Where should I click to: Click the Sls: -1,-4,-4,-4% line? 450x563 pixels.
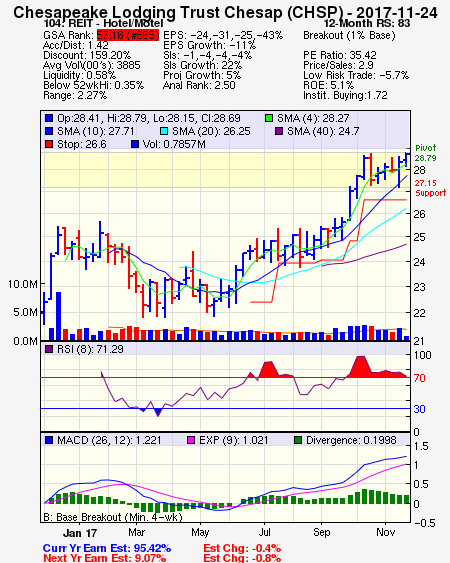click(x=208, y=55)
